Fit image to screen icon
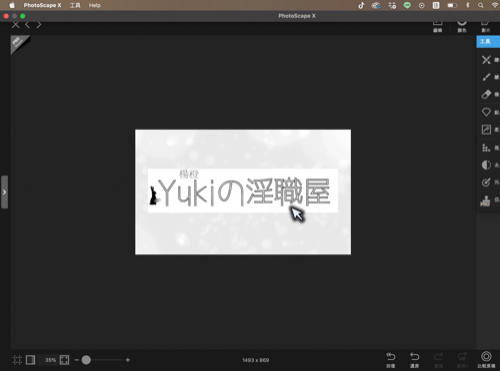The image size is (500, 371). [64, 360]
